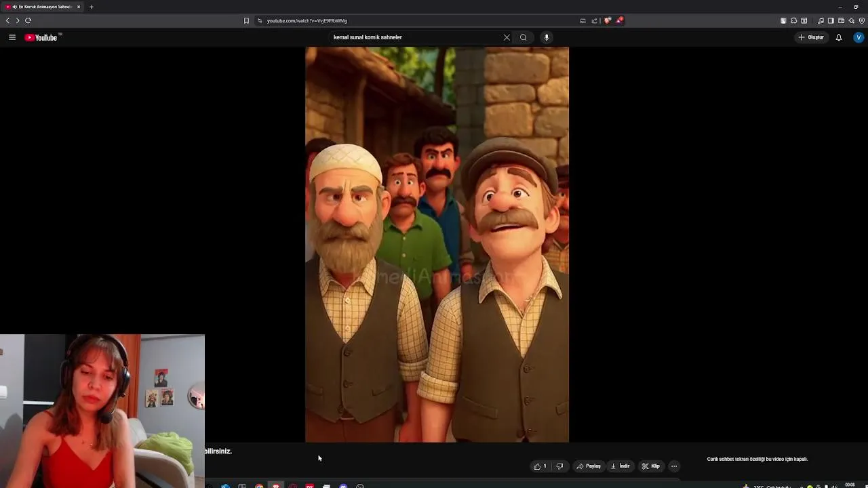Image resolution: width=868 pixels, height=488 pixels.
Task: Share the video using Paylaş
Action: (589, 466)
